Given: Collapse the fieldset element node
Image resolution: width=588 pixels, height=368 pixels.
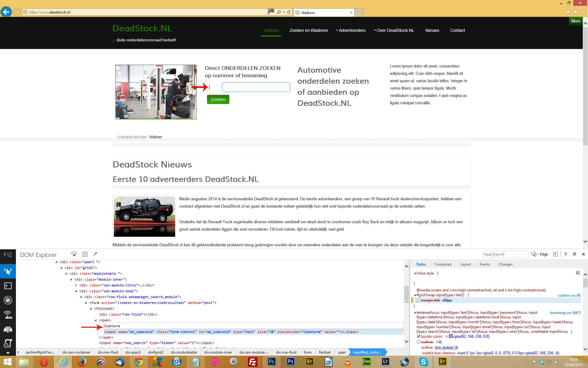Looking at the screenshot, I should pyautogui.click(x=91, y=309).
